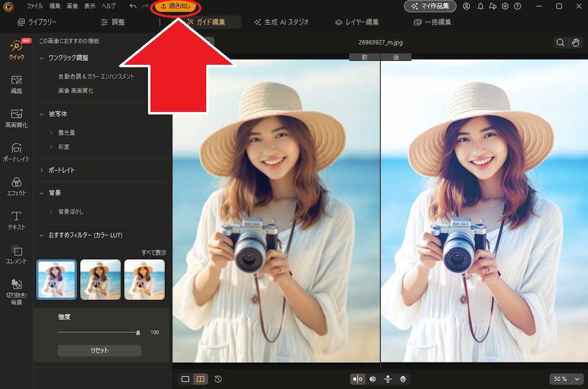588x389 pixels.
Task: Open the 50% zoom level dropdown
Action: pyautogui.click(x=566, y=379)
